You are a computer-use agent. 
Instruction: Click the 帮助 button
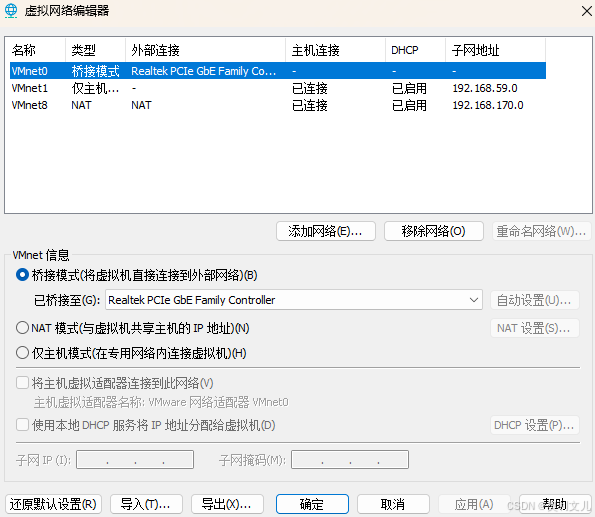pyautogui.click(x=555, y=504)
